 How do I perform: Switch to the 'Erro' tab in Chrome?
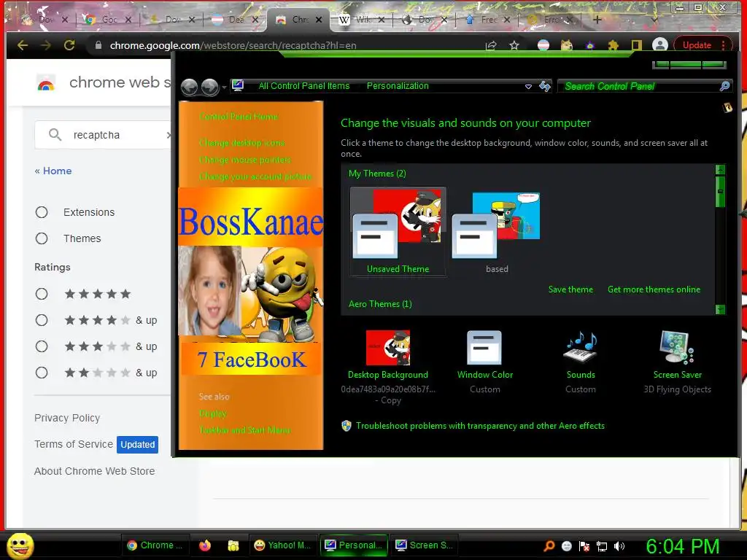coord(551,20)
